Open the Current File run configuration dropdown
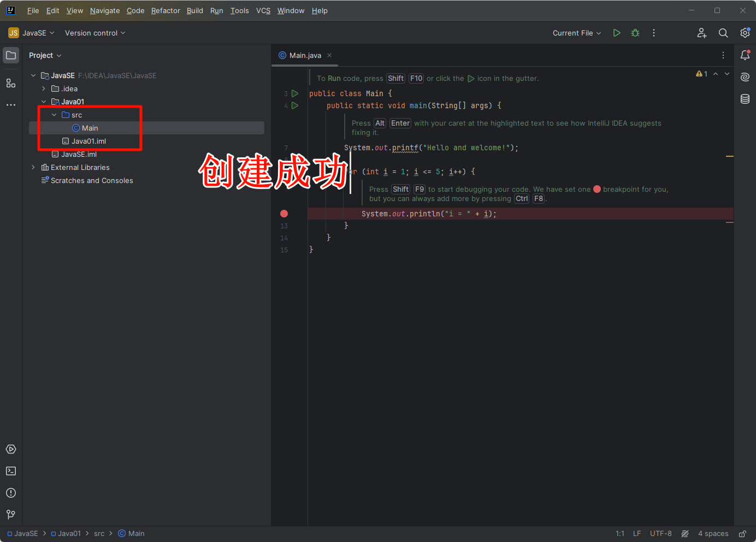756x542 pixels. (577, 33)
